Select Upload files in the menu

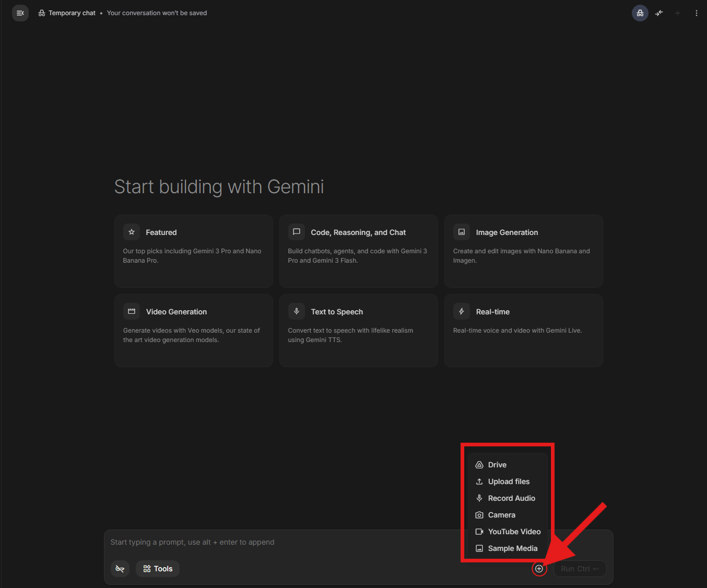[509, 481]
